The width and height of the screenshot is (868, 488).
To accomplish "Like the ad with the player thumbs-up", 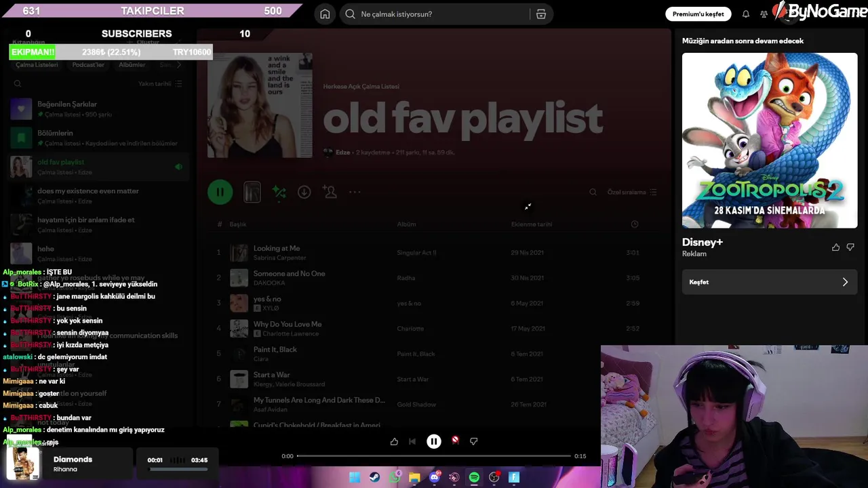I will click(x=394, y=441).
